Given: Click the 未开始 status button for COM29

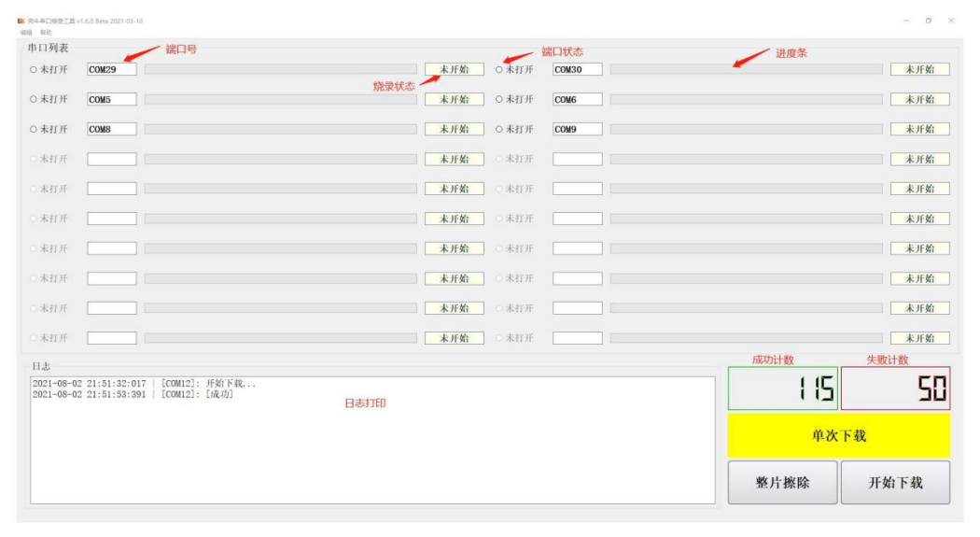Looking at the screenshot, I should coord(455,69).
